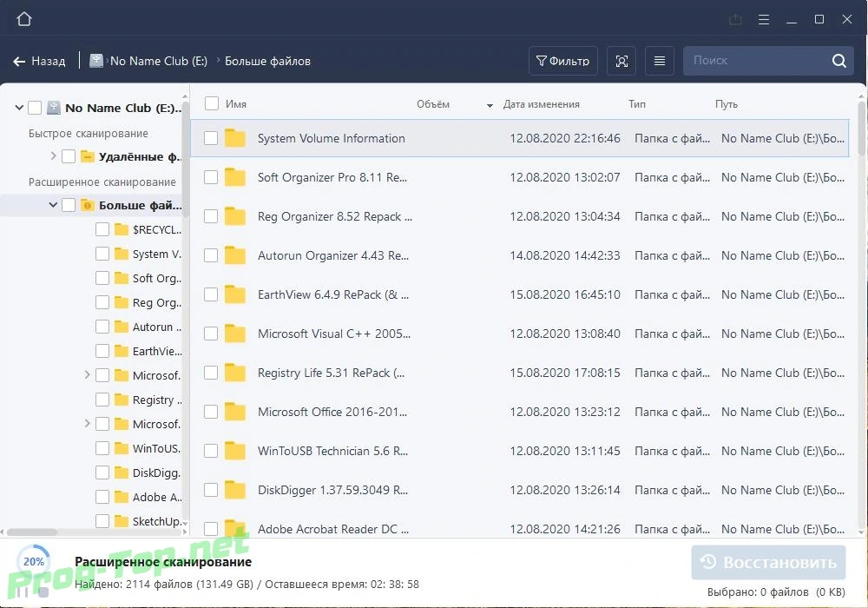Check the $RECYCL tree checkbox
The height and width of the screenshot is (608, 868).
click(102, 229)
